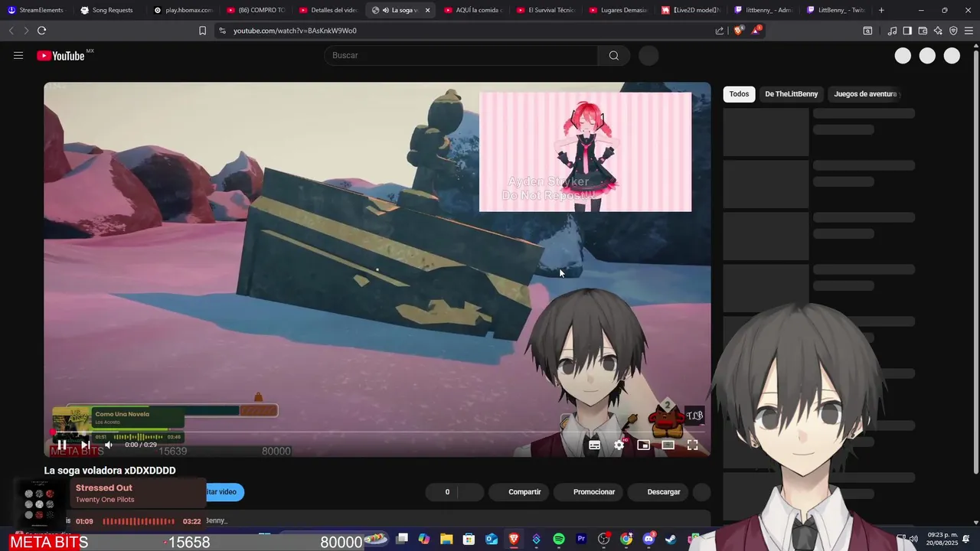Screen dimensions: 980x551
Task: Skip to the next video
Action: (86, 445)
